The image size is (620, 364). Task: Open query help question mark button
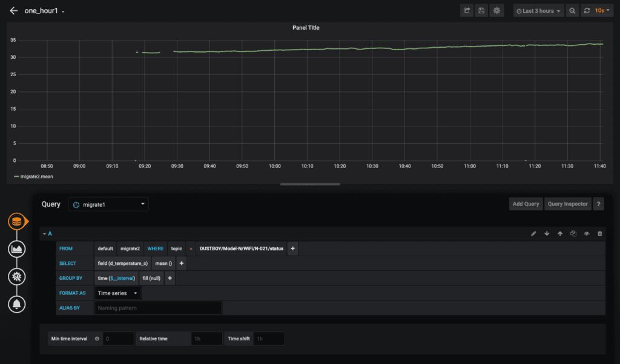click(x=598, y=204)
